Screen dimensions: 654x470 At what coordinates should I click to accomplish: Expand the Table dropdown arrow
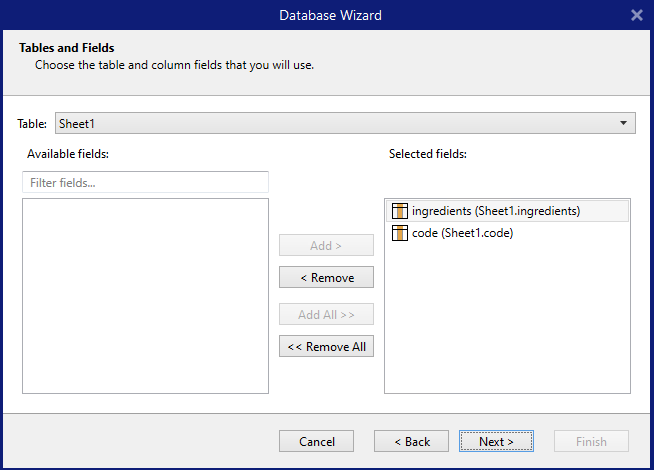624,124
